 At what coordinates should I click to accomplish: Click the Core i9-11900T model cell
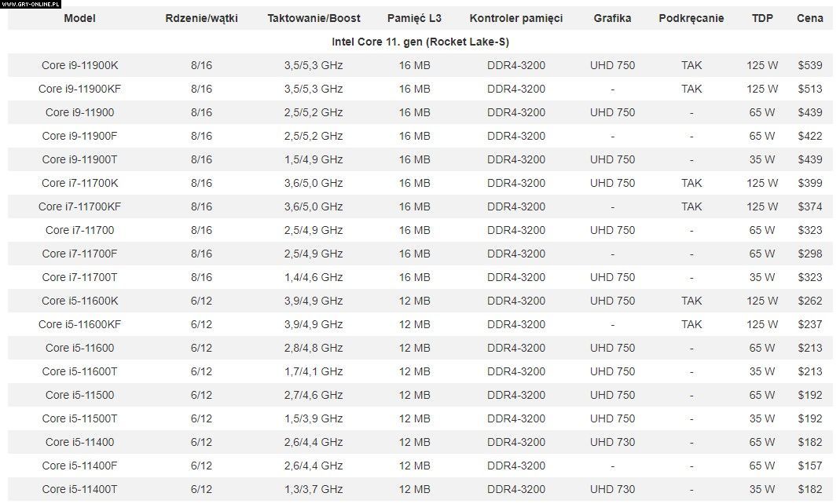[x=79, y=159]
